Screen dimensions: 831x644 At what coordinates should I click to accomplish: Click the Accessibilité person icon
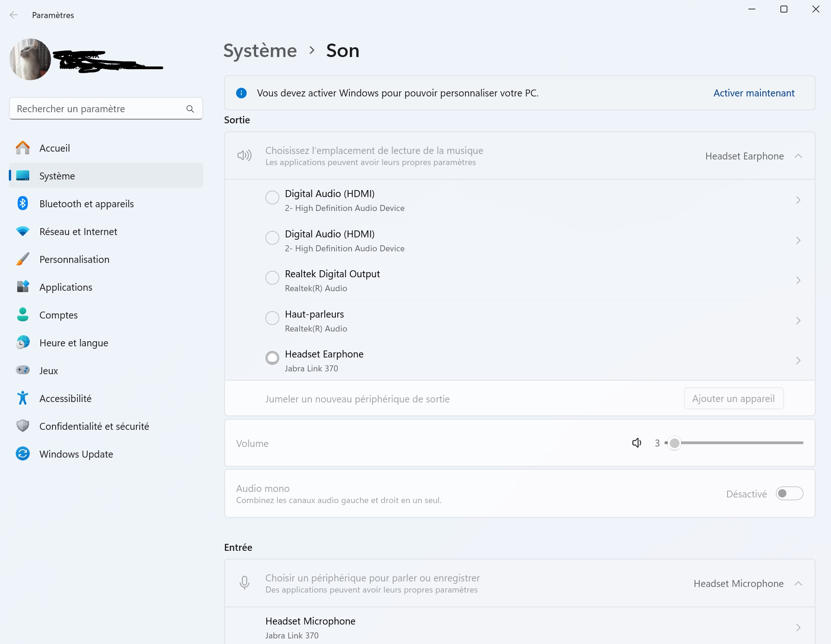coord(22,398)
